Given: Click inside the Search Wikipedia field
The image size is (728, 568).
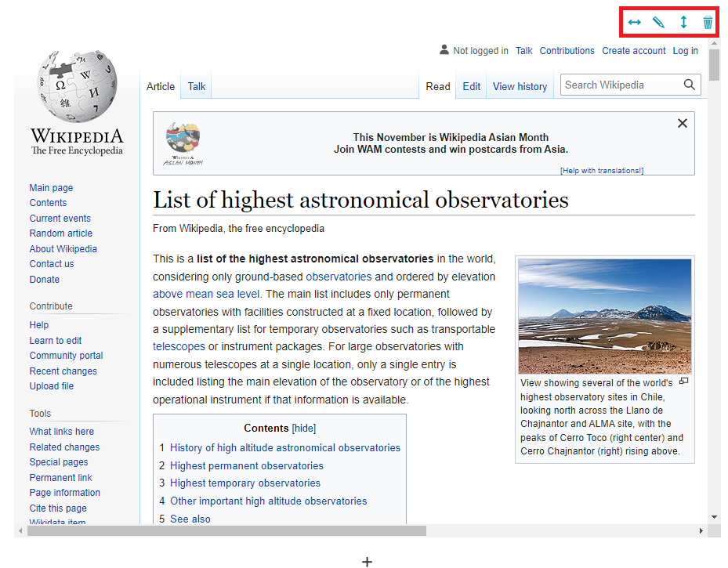Looking at the screenshot, I should tap(619, 85).
